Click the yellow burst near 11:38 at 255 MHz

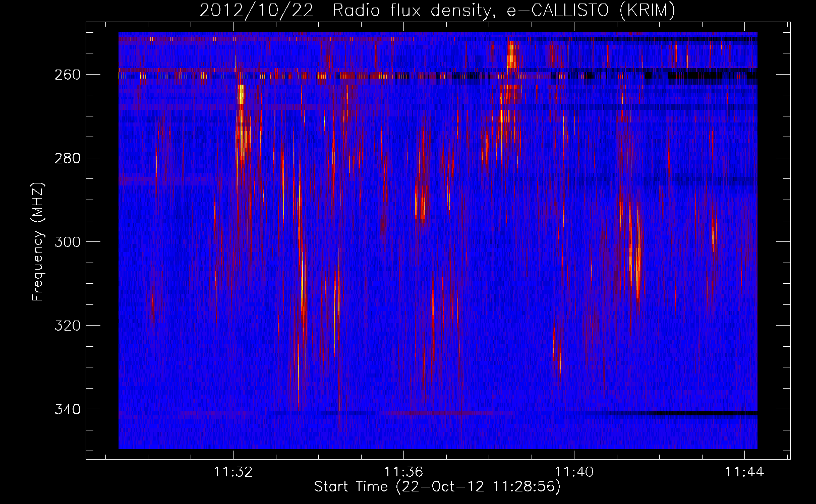point(511,55)
